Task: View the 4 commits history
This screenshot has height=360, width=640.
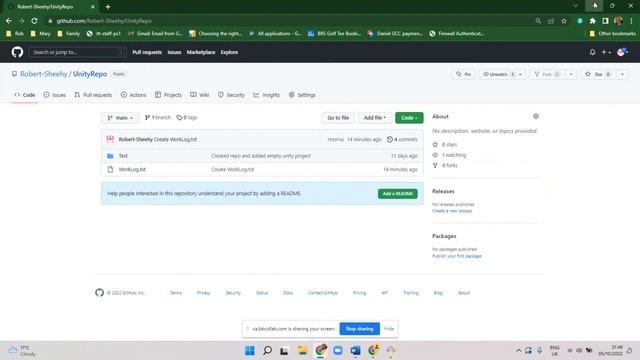Action: pos(402,139)
